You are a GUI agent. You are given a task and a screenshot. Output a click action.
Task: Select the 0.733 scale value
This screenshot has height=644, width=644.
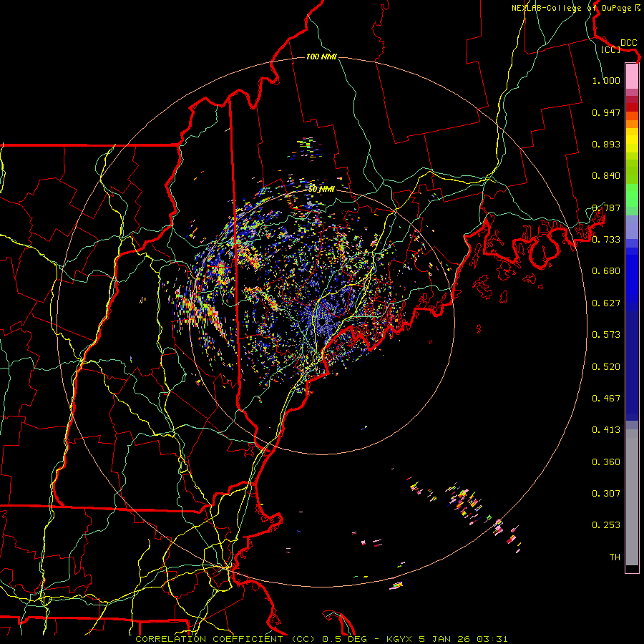pos(606,240)
